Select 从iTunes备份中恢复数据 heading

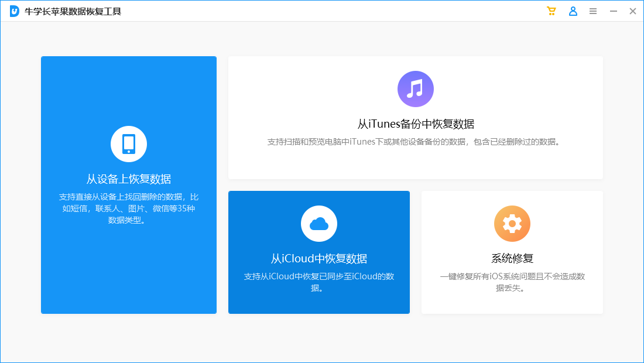(x=416, y=124)
